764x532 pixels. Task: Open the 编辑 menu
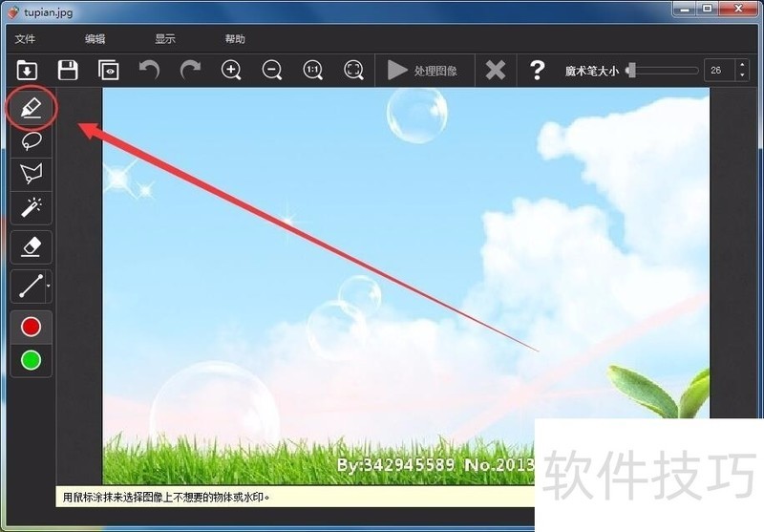[95, 39]
